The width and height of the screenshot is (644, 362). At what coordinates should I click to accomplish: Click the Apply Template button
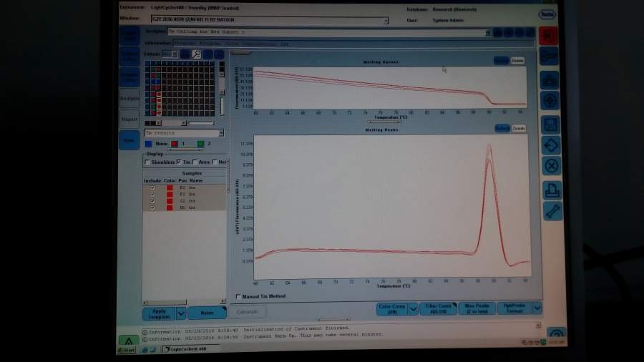coord(159,314)
